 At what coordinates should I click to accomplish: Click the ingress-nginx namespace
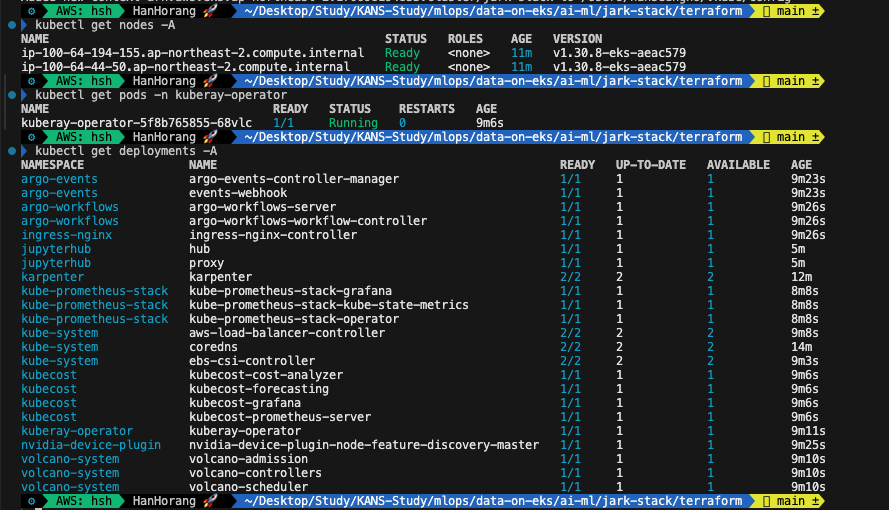[66, 235]
